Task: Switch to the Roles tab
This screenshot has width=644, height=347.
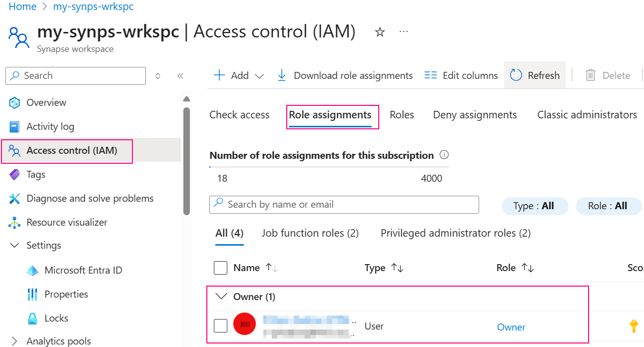Action: [402, 115]
